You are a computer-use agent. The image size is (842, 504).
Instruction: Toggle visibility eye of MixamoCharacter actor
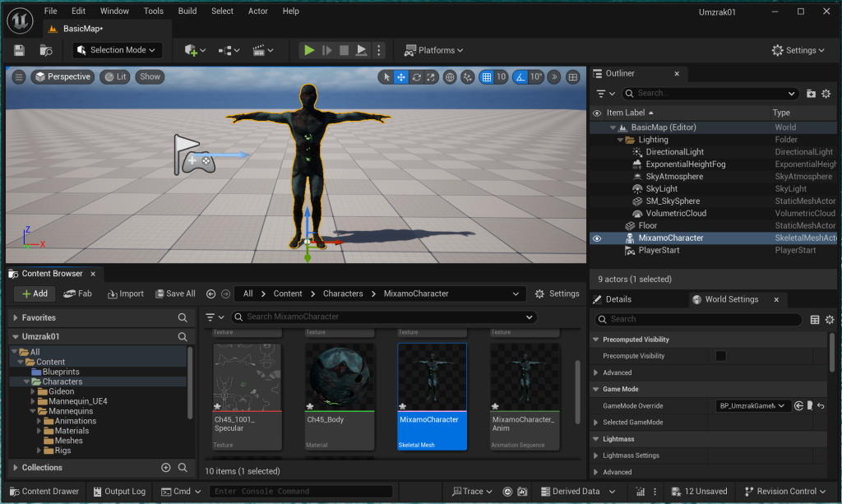[597, 238]
